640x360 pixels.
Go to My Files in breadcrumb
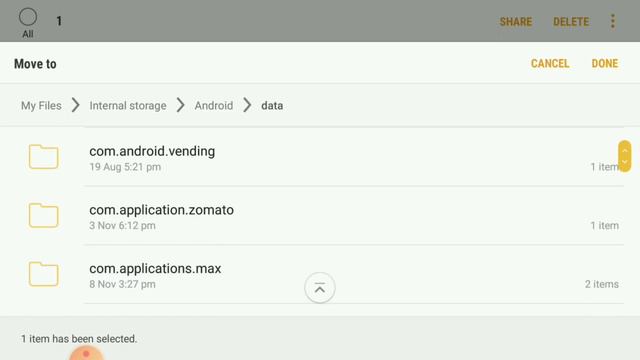[41, 106]
